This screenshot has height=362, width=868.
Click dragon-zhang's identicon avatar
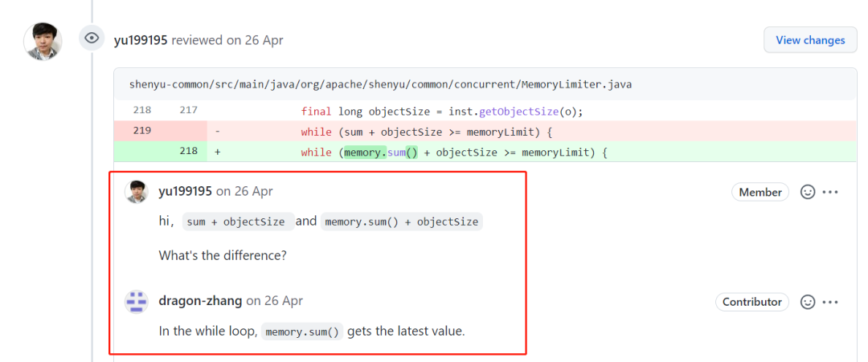point(136,301)
